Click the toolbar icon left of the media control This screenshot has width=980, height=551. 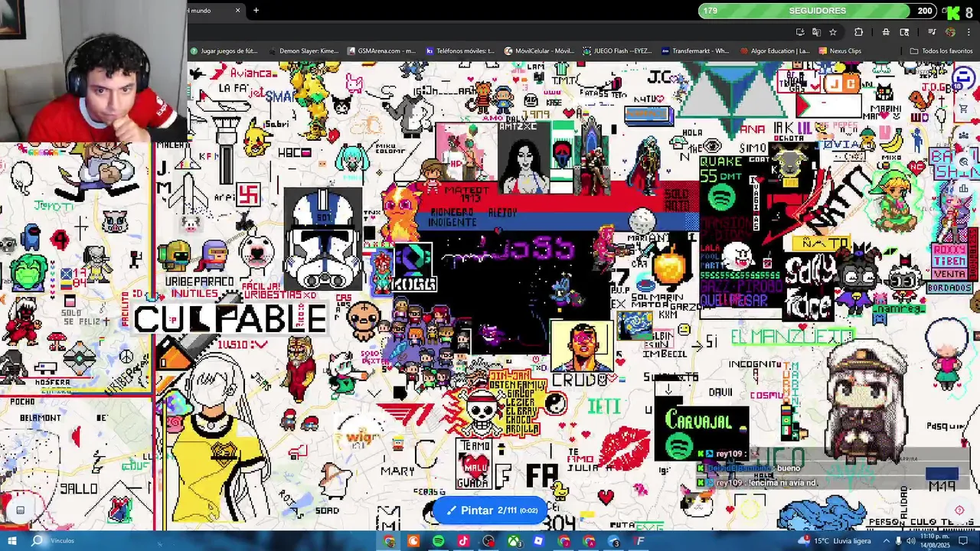(x=904, y=32)
